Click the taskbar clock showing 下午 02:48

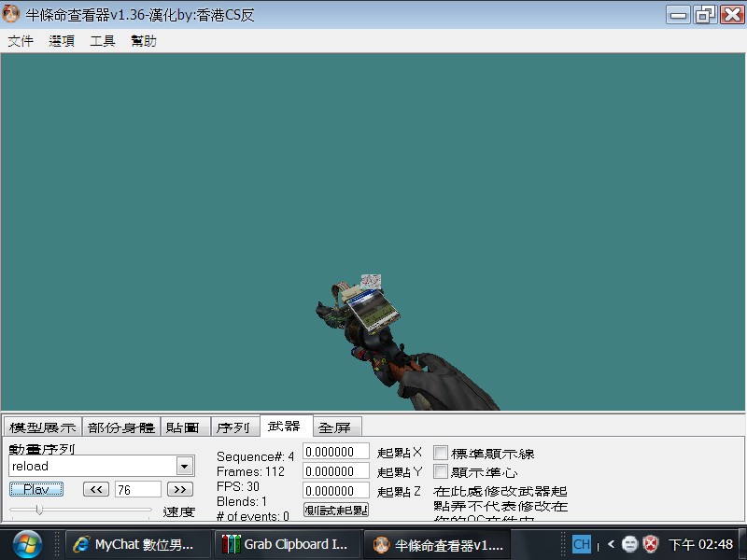(x=700, y=544)
